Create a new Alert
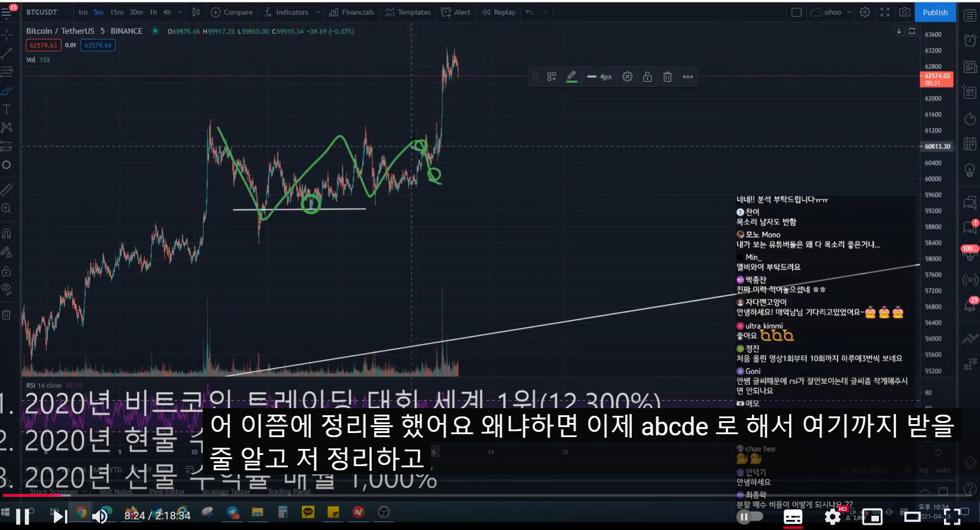Viewport: 980px width, 530px height. coord(456,12)
